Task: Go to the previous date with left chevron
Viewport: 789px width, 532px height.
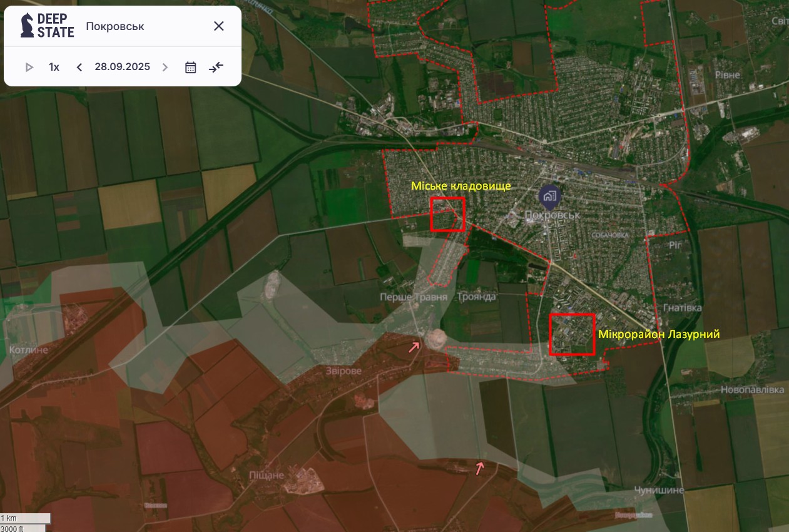Action: [79, 67]
